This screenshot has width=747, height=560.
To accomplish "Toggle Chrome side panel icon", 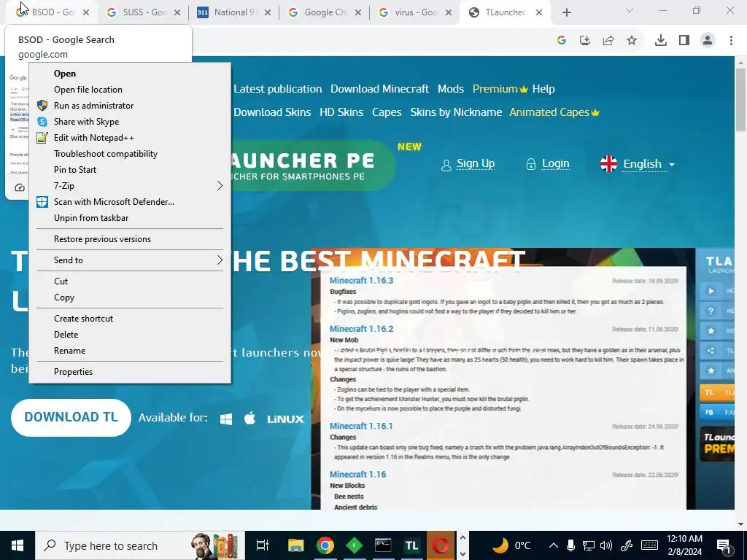I will point(684,41).
